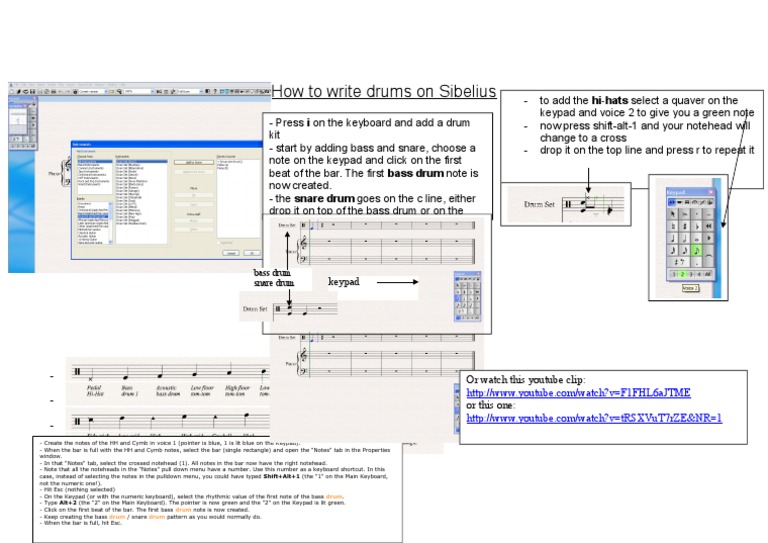Select the crotchet note on the large Keypad

(673, 238)
